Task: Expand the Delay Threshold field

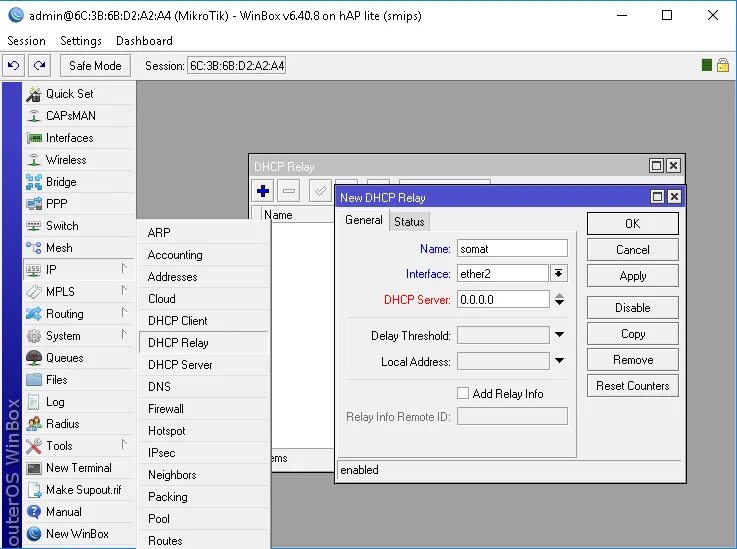Action: click(559, 335)
